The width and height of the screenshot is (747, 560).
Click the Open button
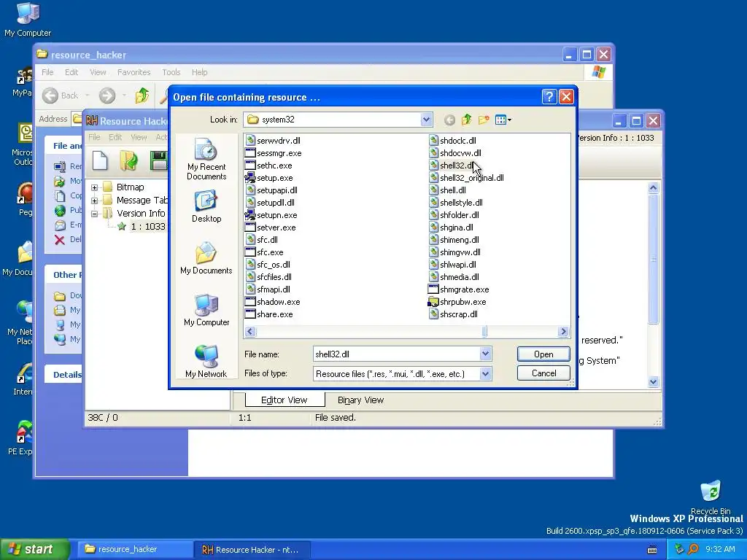coord(543,354)
